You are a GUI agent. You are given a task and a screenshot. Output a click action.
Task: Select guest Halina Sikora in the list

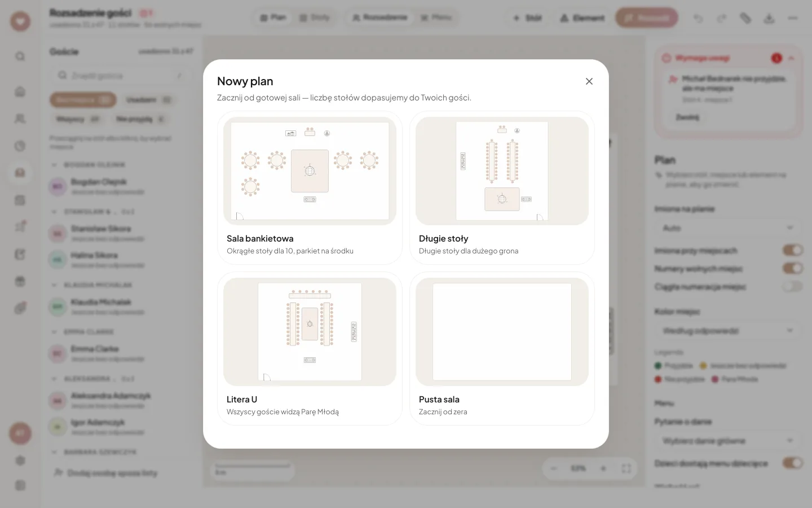[121, 259]
